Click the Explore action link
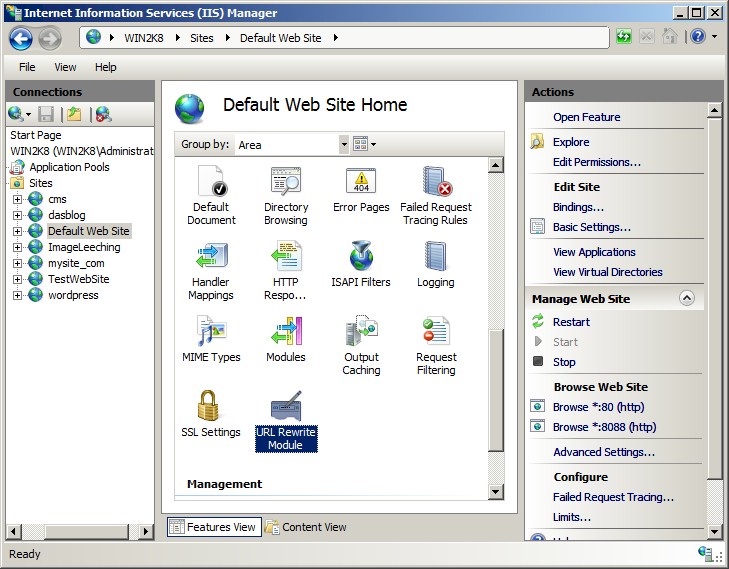 (x=571, y=142)
